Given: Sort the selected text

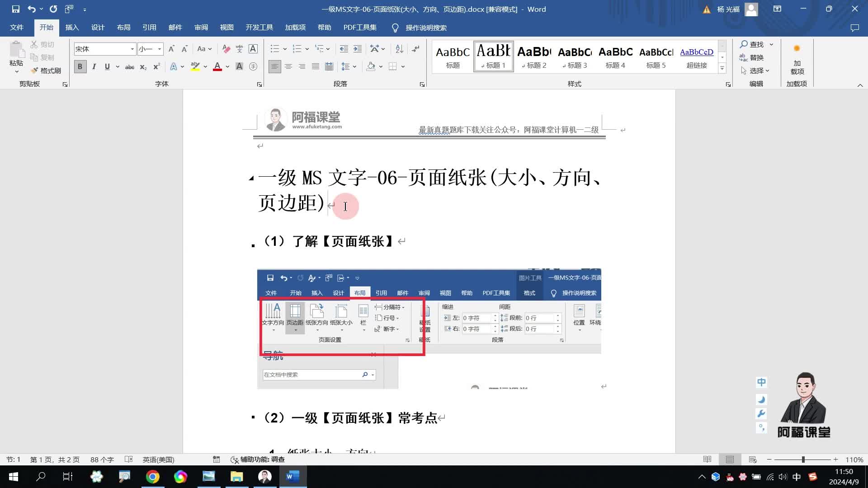Looking at the screenshot, I should (399, 49).
